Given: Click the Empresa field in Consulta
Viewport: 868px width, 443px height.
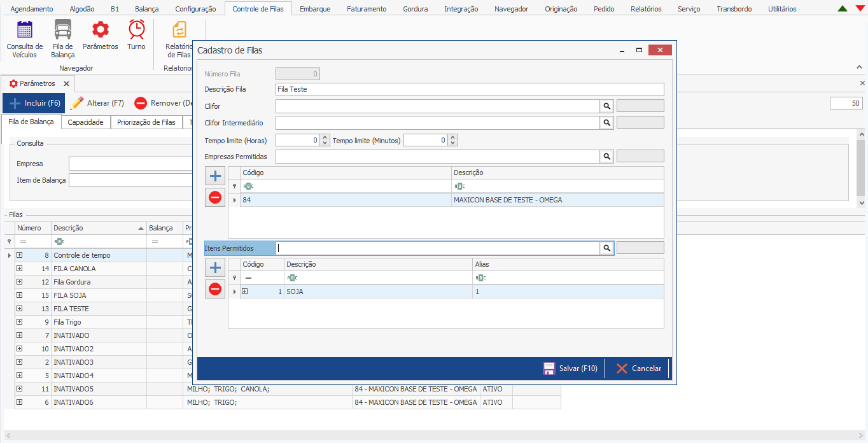Looking at the screenshot, I should tap(130, 164).
